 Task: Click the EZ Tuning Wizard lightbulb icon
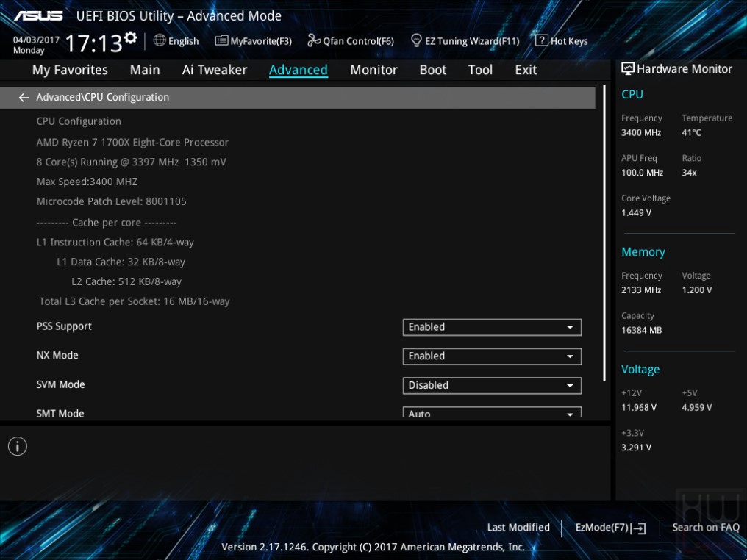416,40
